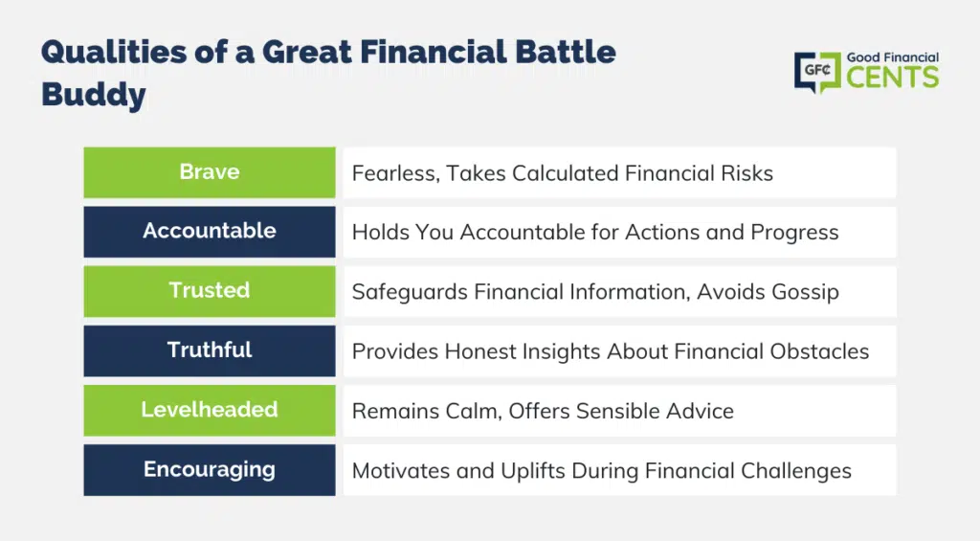Select 'Safeguards Financial Information, Avoids Gossip' text

[x=595, y=292]
